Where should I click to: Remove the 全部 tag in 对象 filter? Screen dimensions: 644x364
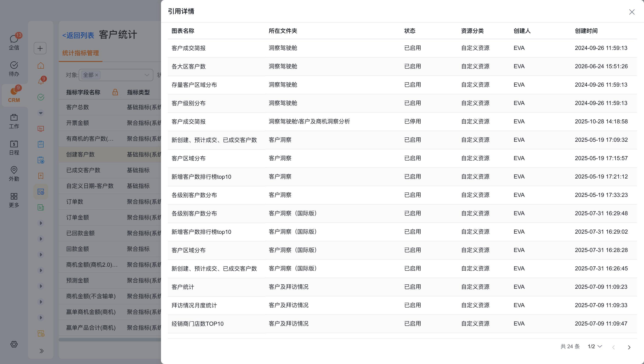(96, 75)
